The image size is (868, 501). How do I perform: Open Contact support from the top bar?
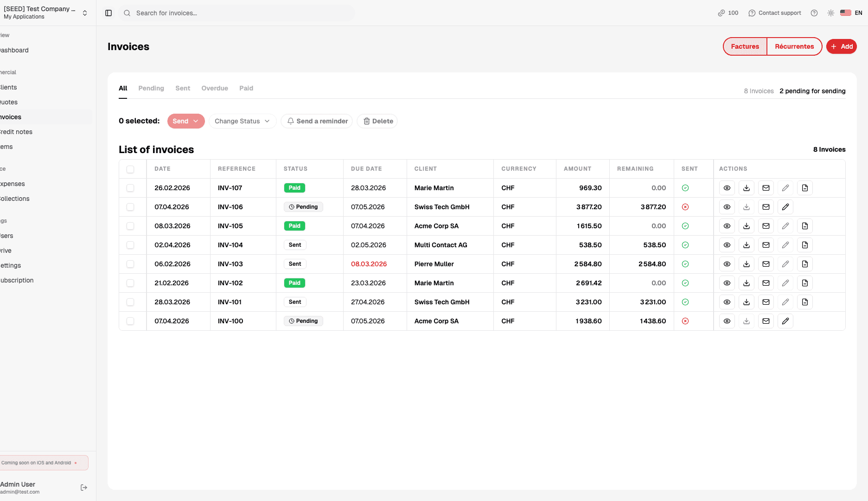pos(774,13)
